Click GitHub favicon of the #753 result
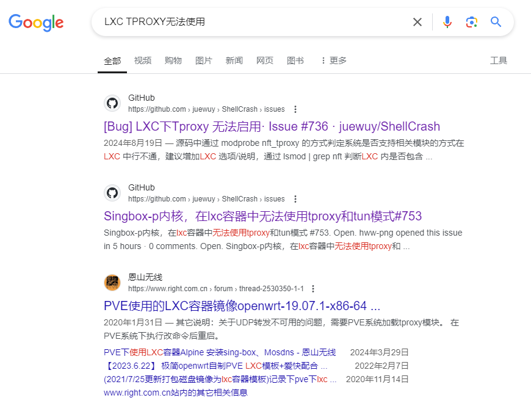Screen dimensions: 531x420 pos(112,193)
